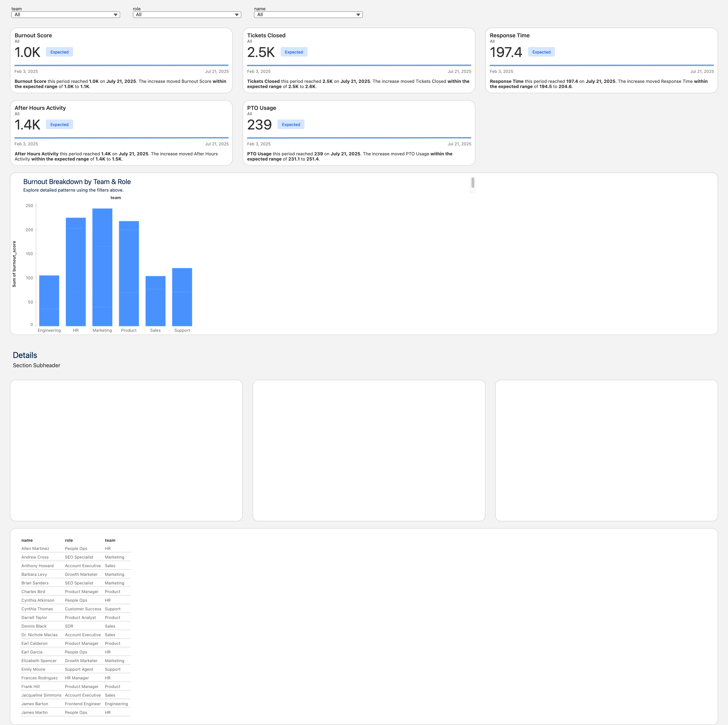Click Expected badge on PTO Usage card
Screen dimensions: 728x725
(x=291, y=124)
